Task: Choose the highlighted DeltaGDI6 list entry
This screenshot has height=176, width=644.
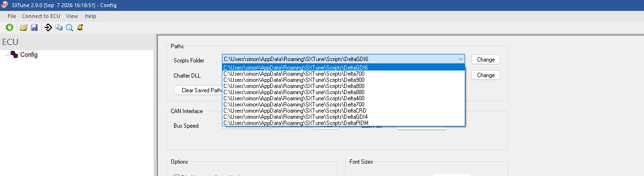Action: pyautogui.click(x=343, y=67)
